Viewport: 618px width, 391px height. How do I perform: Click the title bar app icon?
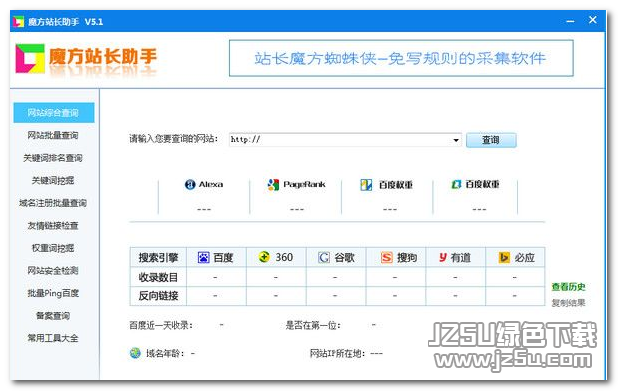18,22
